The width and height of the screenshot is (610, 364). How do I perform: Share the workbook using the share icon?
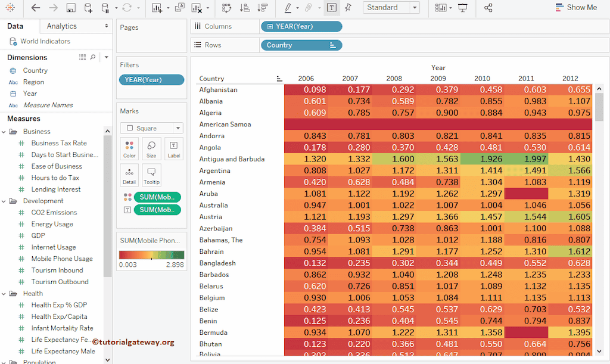487,8
